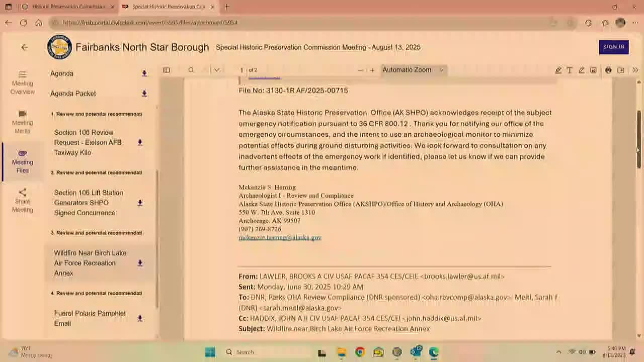Click the SIGN IN button

click(614, 47)
